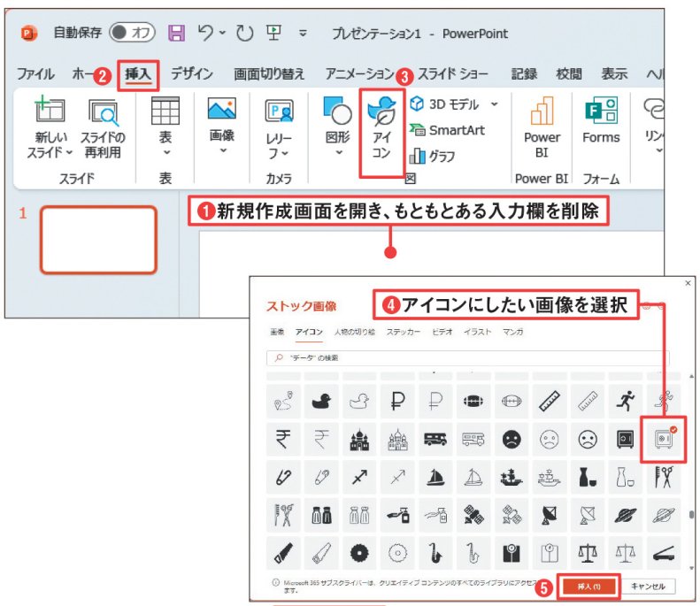The width and height of the screenshot is (700, 606).
Task: Select the filled RV camper icon
Action: pyautogui.click(x=435, y=440)
